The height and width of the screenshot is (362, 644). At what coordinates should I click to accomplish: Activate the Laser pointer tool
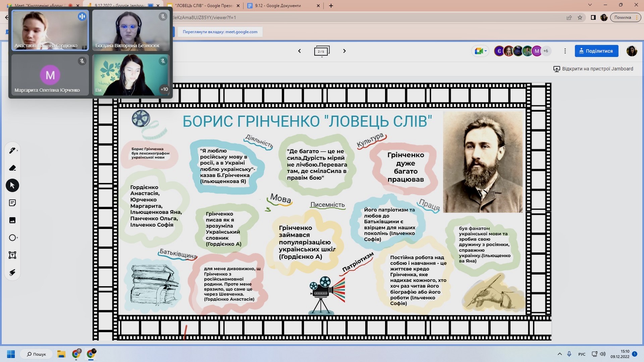[12, 273]
